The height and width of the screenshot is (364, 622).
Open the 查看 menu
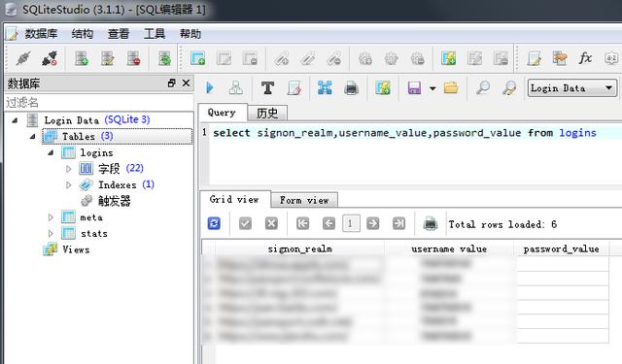click(119, 34)
